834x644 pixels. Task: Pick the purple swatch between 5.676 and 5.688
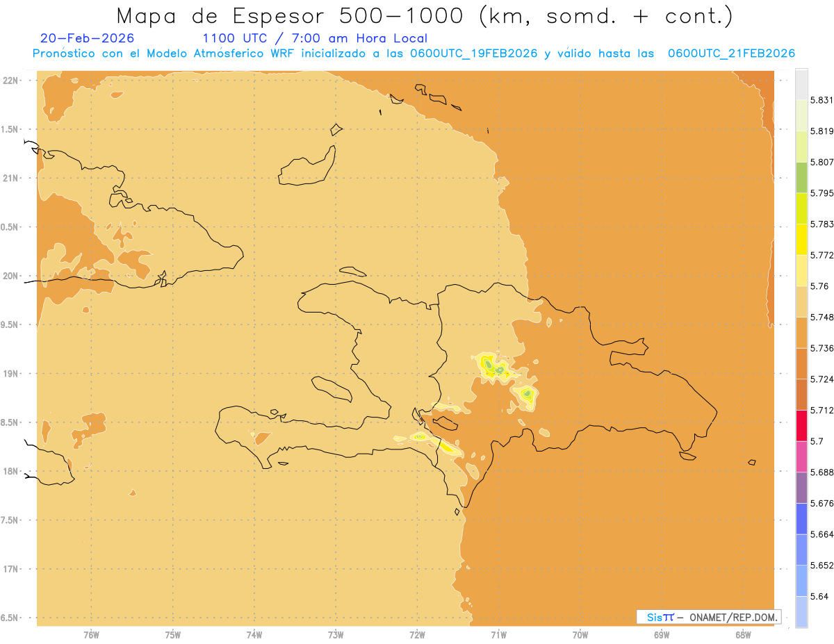(x=801, y=488)
